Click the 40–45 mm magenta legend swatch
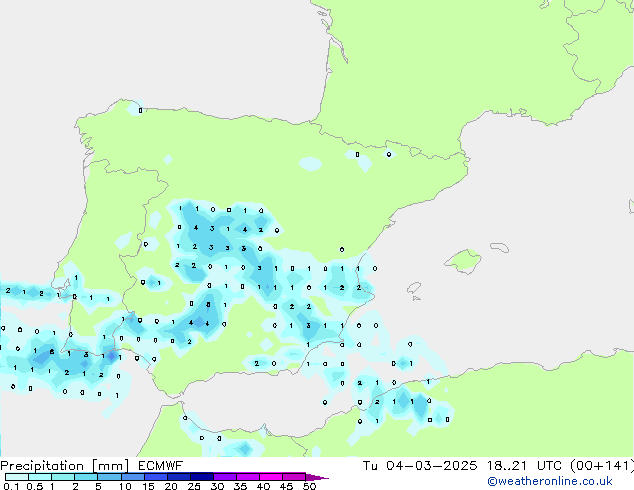Screen dimensions: 634x490 pyautogui.click(x=271, y=477)
